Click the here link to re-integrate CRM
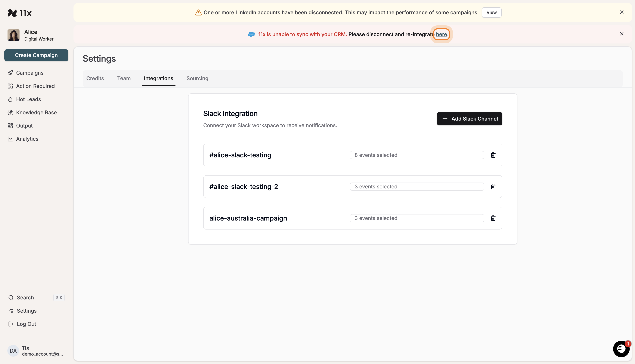 tap(441, 34)
